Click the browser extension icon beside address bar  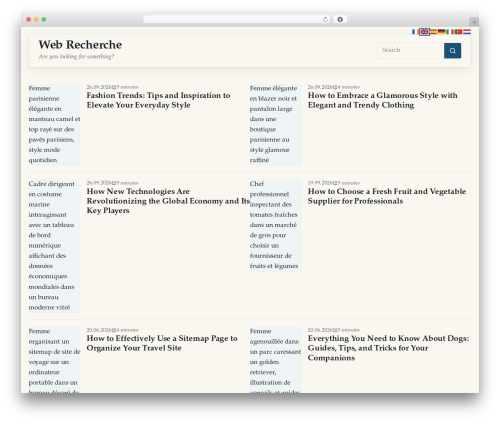pyautogui.click(x=340, y=19)
